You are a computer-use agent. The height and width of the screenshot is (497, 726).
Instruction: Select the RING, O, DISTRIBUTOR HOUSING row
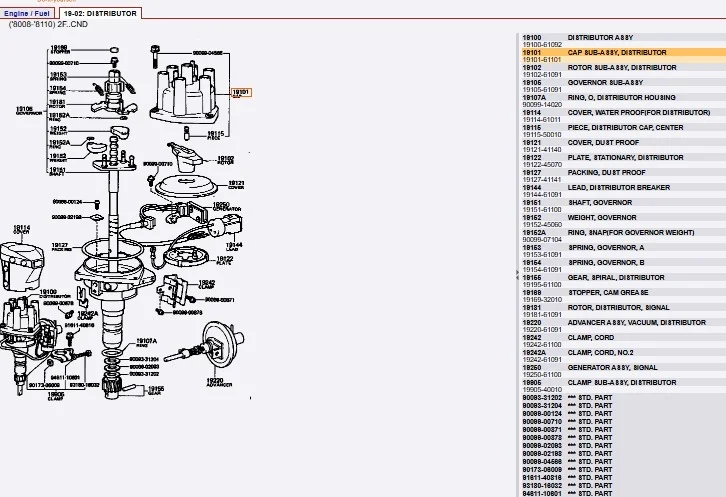point(623,101)
